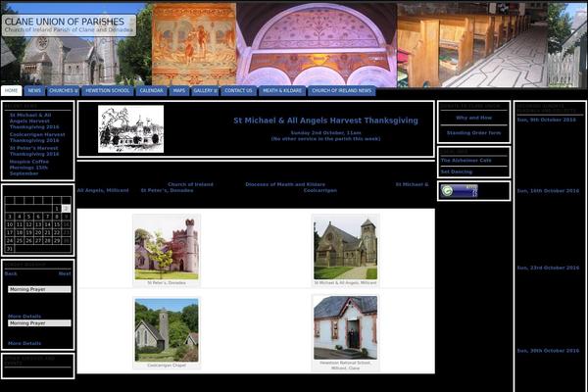
Task: Click Back link in service readings panel
Action: [x=11, y=273]
